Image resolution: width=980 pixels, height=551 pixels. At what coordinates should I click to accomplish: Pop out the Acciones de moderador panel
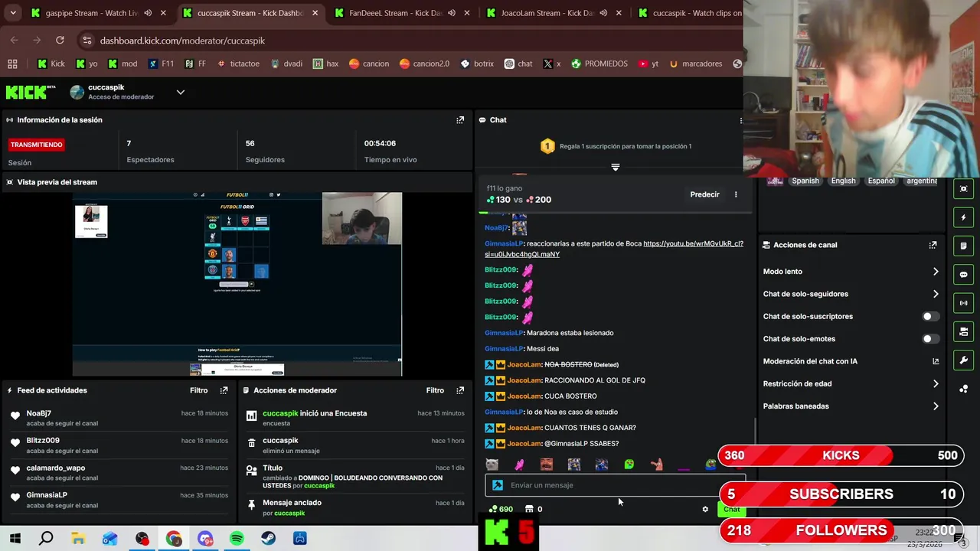pos(460,390)
